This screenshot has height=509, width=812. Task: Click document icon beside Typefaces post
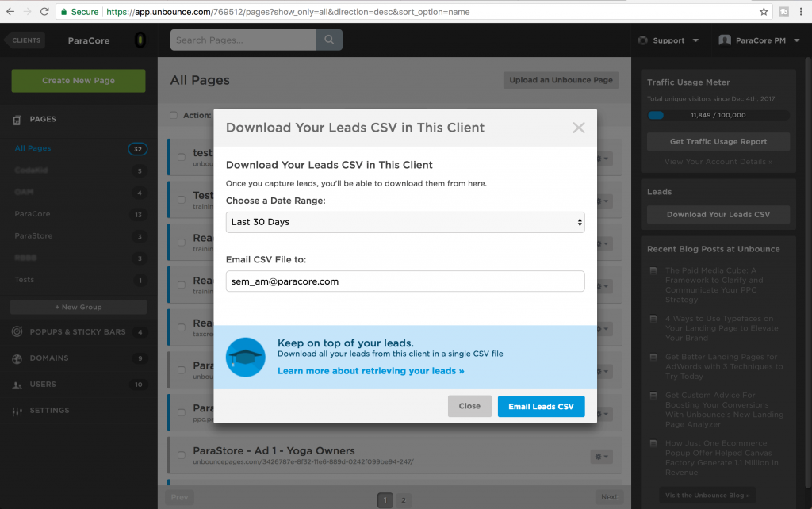click(653, 319)
